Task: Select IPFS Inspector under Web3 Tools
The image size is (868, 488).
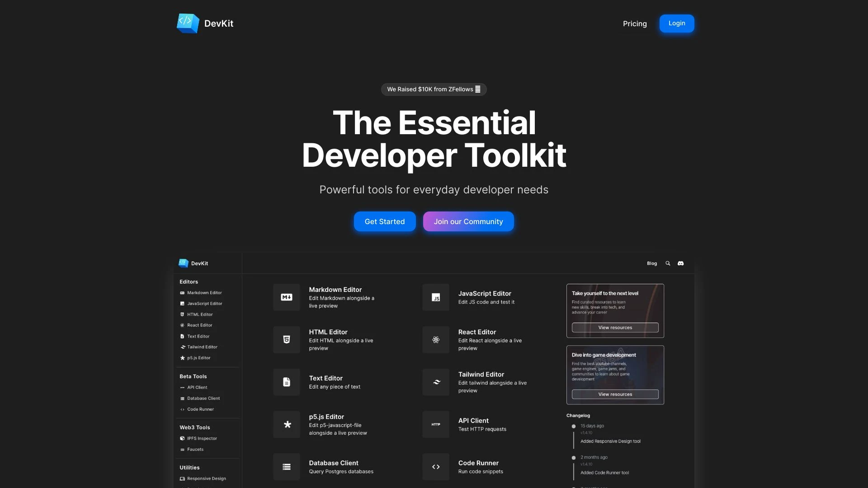Action: click(202, 438)
